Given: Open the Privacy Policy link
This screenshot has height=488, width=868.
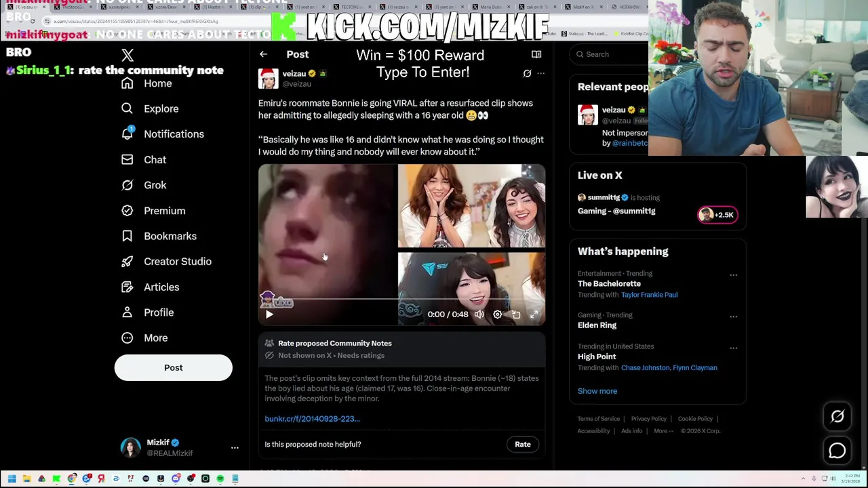Looking at the screenshot, I should click(x=649, y=419).
